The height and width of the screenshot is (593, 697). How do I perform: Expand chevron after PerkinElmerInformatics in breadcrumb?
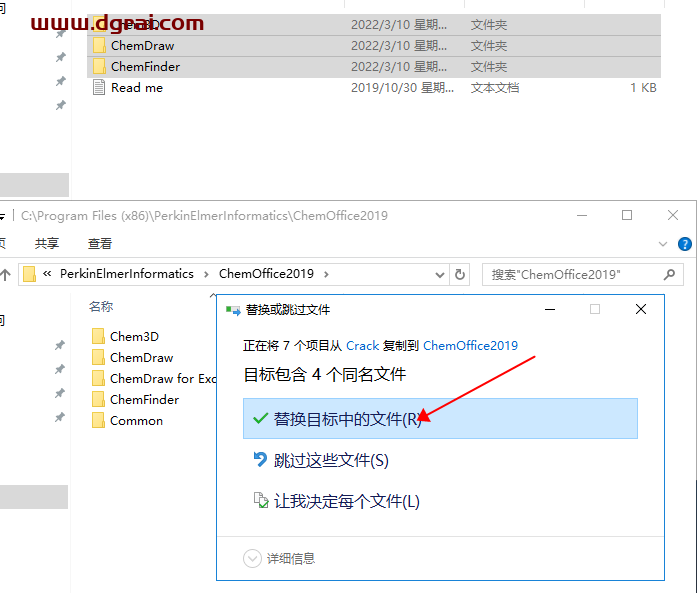coord(206,274)
